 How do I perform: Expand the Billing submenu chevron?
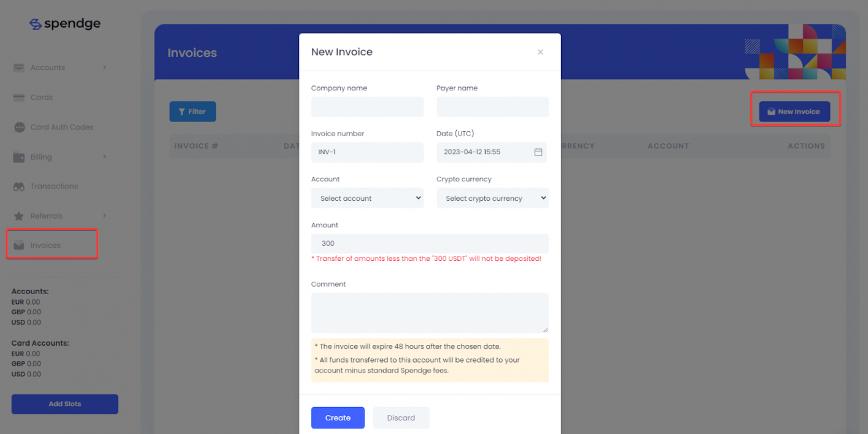[104, 157]
